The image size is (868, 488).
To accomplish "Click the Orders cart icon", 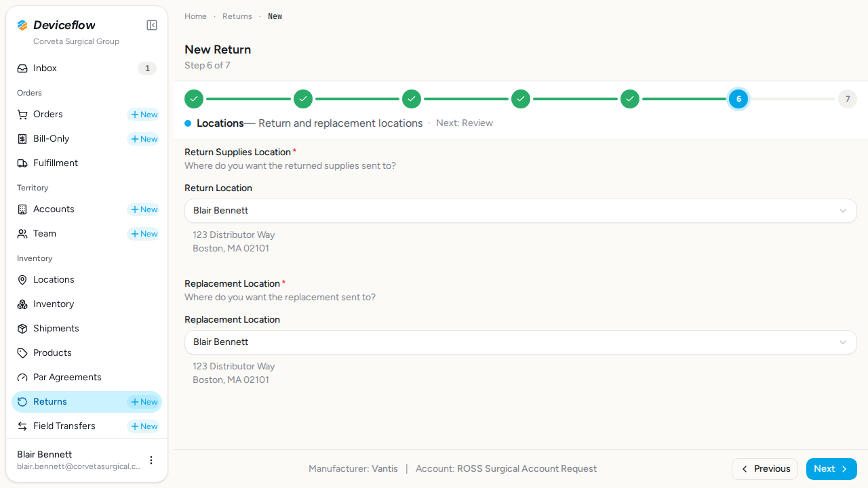I will [x=22, y=115].
